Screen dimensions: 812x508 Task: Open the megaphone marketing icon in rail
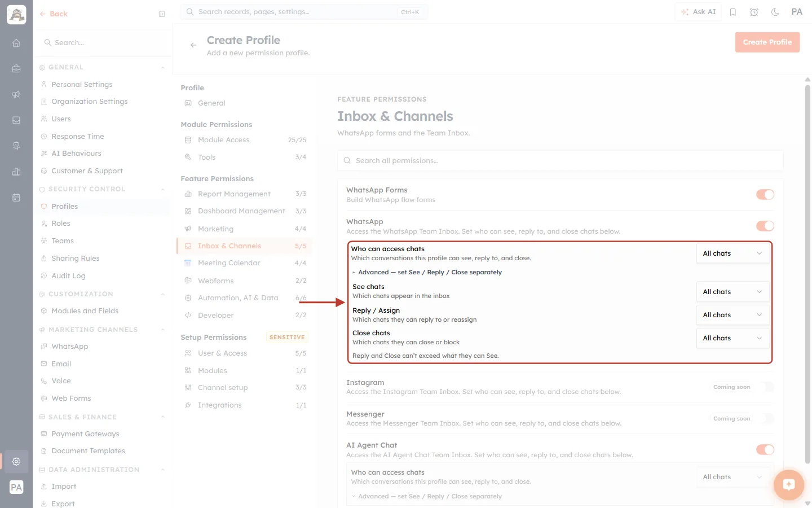point(16,94)
